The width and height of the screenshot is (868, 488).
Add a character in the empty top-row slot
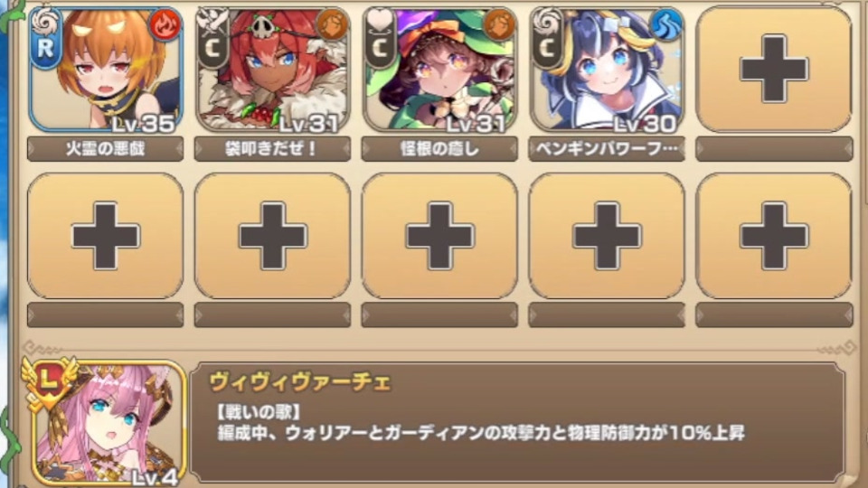pos(774,70)
